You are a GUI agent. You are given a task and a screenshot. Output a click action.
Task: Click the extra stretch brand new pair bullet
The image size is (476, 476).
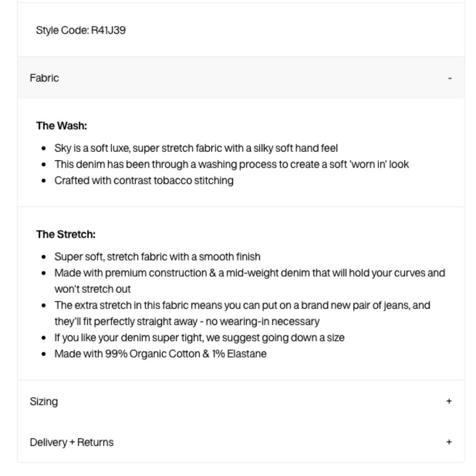click(x=242, y=305)
